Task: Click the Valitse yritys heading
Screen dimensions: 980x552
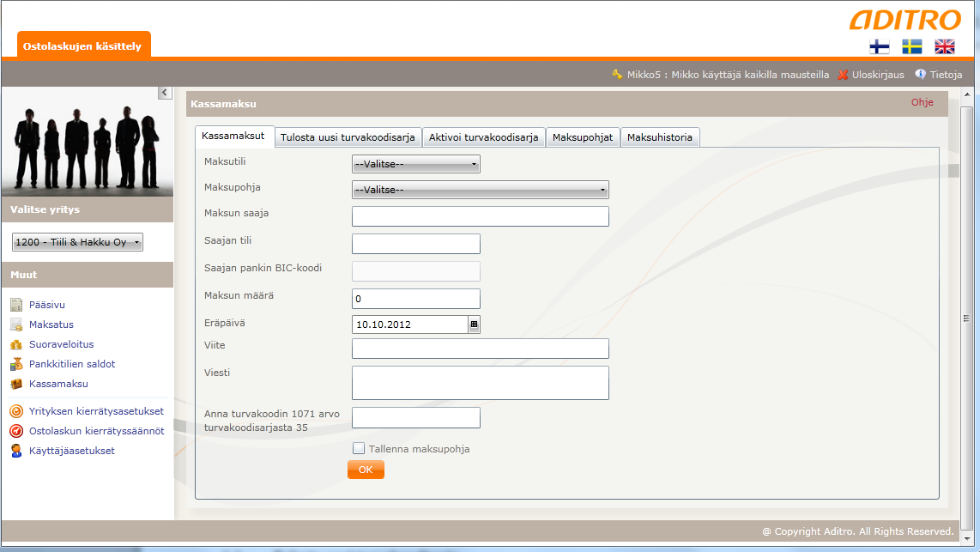Action: point(45,209)
